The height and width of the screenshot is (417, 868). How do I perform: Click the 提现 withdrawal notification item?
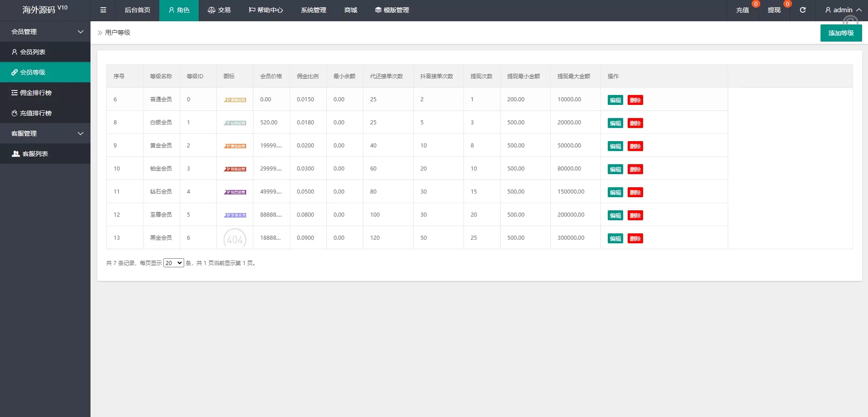774,10
